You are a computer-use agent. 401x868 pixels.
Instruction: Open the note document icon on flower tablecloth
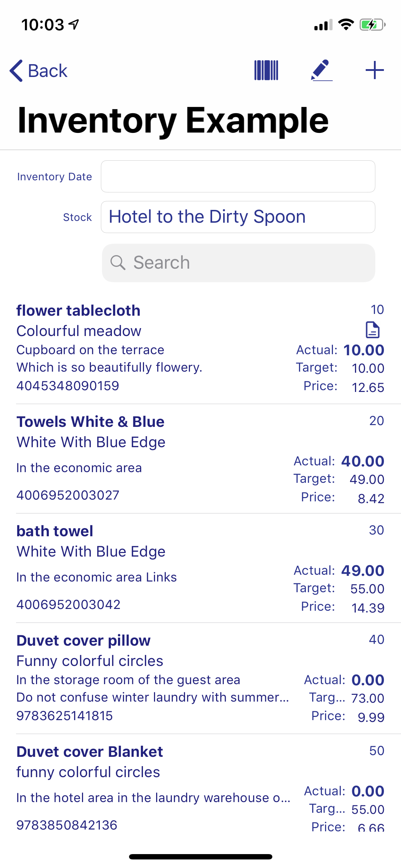coord(372,330)
